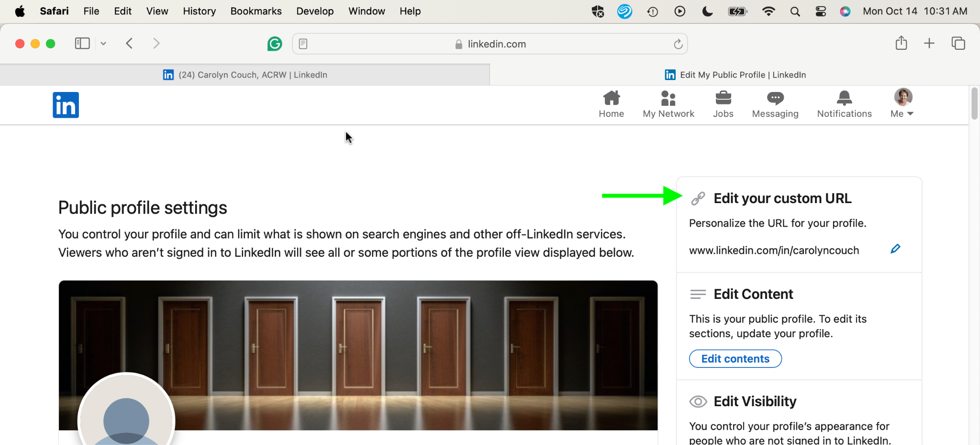
Task: Go back using Safari back arrow
Action: [129, 44]
